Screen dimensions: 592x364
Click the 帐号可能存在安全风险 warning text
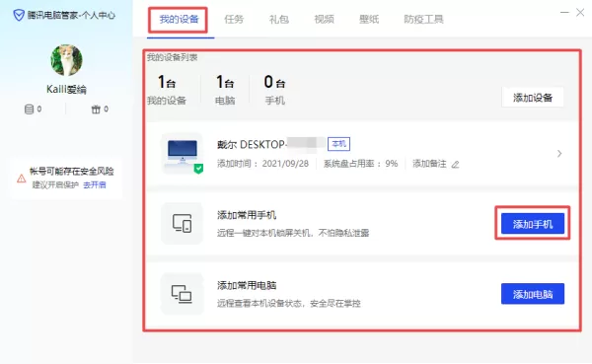pyautogui.click(x=72, y=172)
